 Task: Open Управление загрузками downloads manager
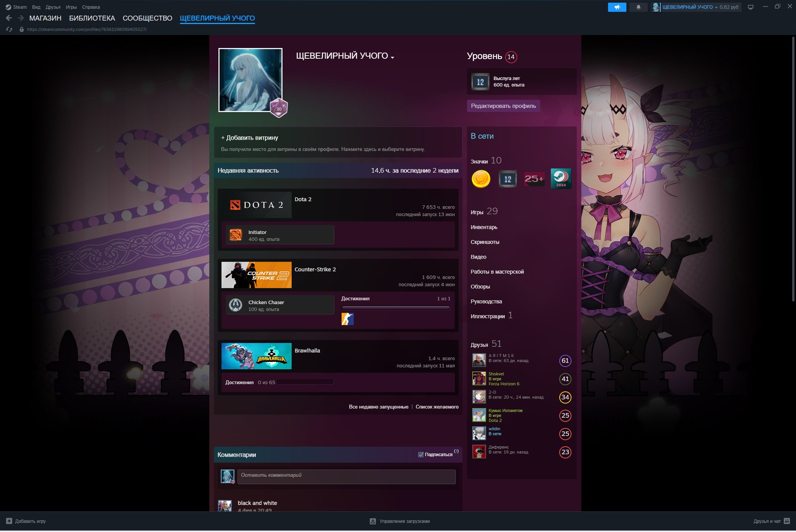pyautogui.click(x=400, y=521)
